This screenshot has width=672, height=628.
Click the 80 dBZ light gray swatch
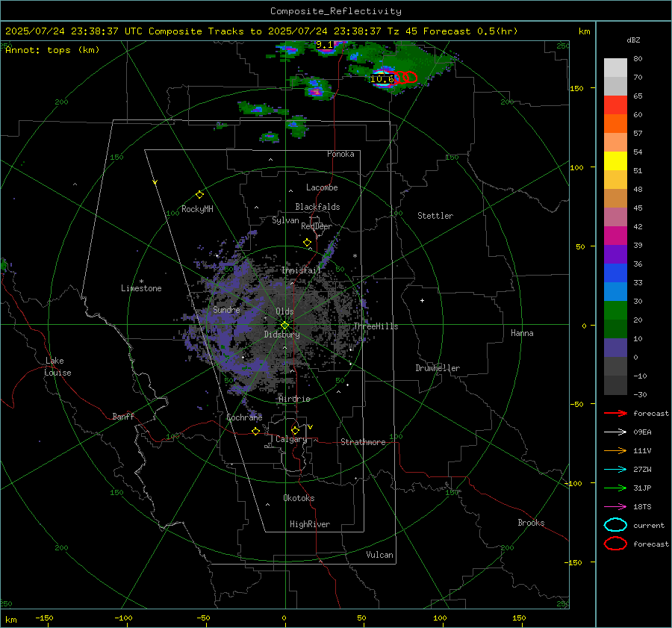click(615, 67)
